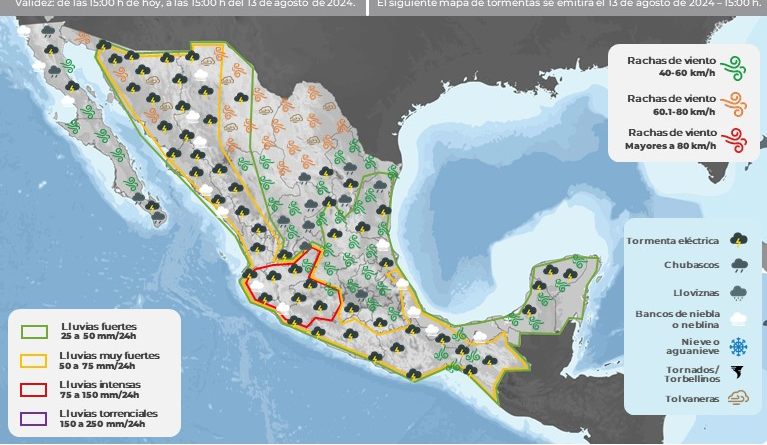Viewport: 767px width, 445px height.
Task: Select the red Lluvias intensas swatch
Action: 35,387
